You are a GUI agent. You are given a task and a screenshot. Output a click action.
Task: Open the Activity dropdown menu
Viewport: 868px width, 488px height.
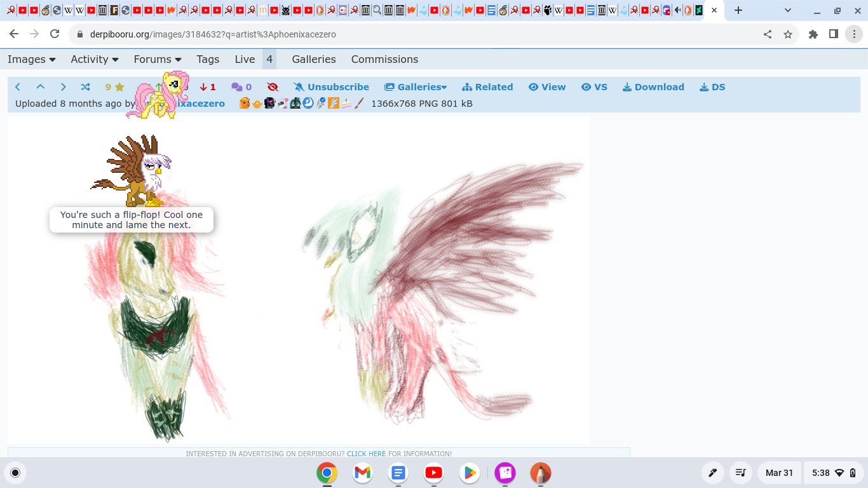point(95,59)
